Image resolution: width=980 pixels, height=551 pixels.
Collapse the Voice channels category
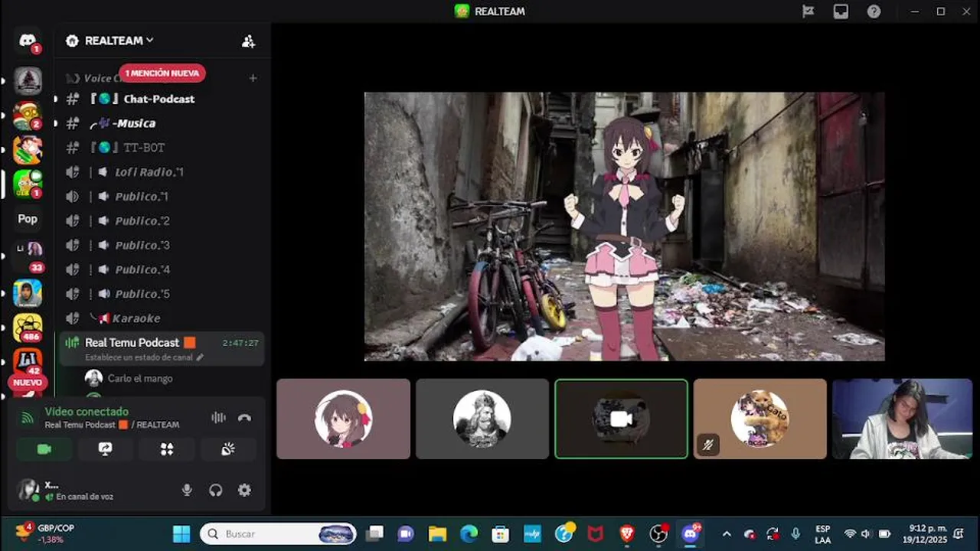tap(92, 78)
